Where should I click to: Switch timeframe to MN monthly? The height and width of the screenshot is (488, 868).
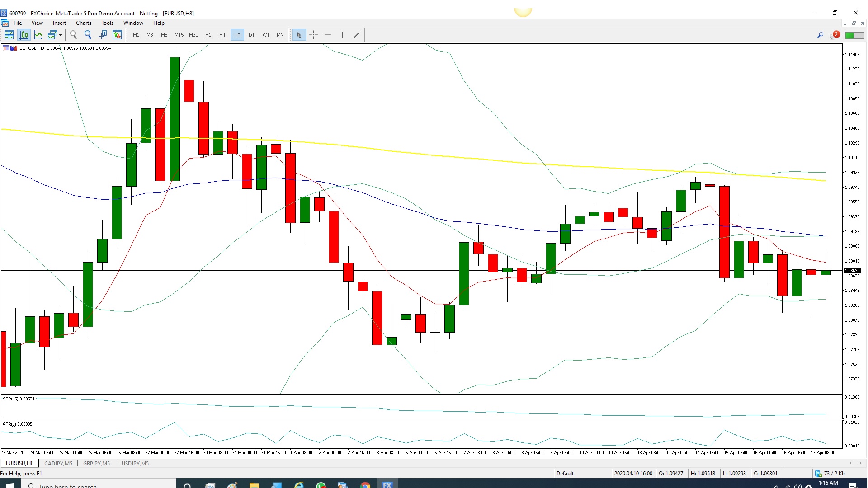coord(280,35)
